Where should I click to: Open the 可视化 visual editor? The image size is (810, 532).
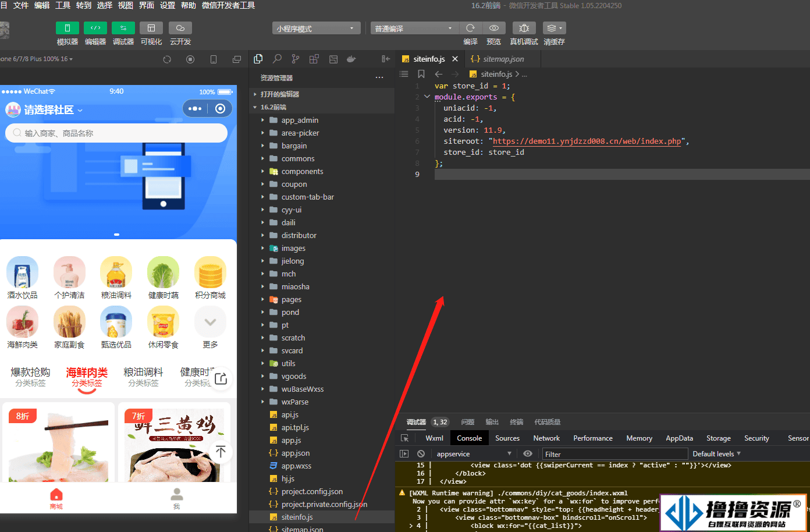tap(151, 28)
